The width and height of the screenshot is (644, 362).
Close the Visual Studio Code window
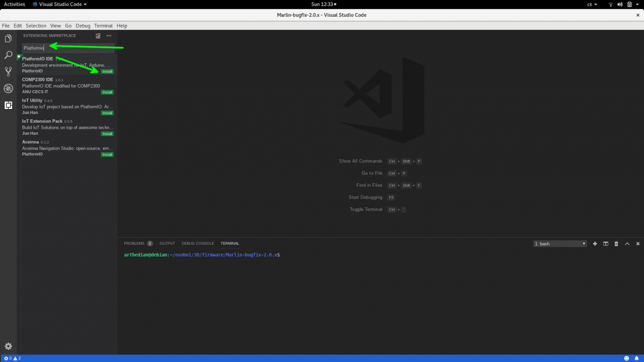tap(638, 15)
